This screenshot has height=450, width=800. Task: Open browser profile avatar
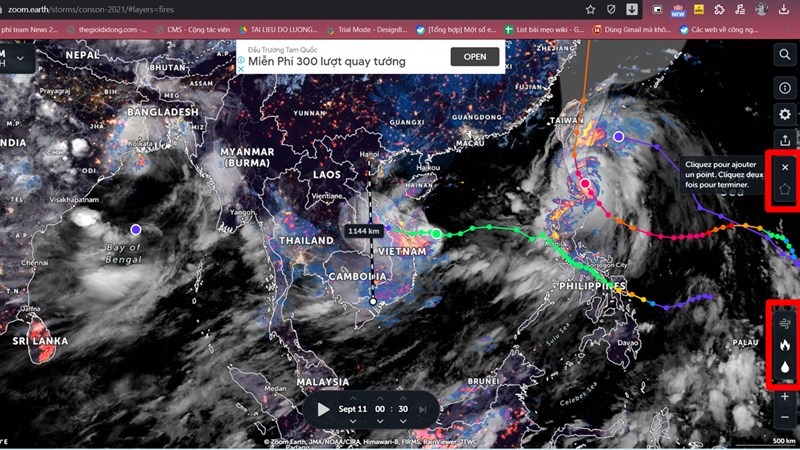[x=762, y=9]
